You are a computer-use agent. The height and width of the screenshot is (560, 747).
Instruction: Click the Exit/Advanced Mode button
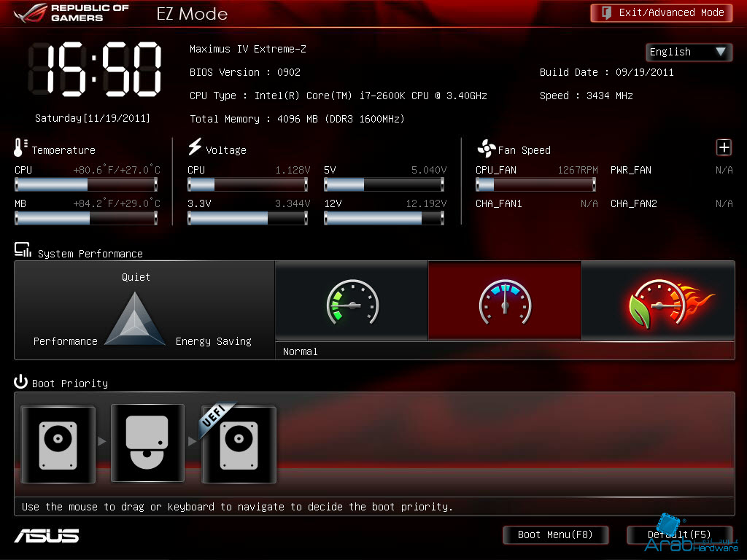click(x=661, y=13)
